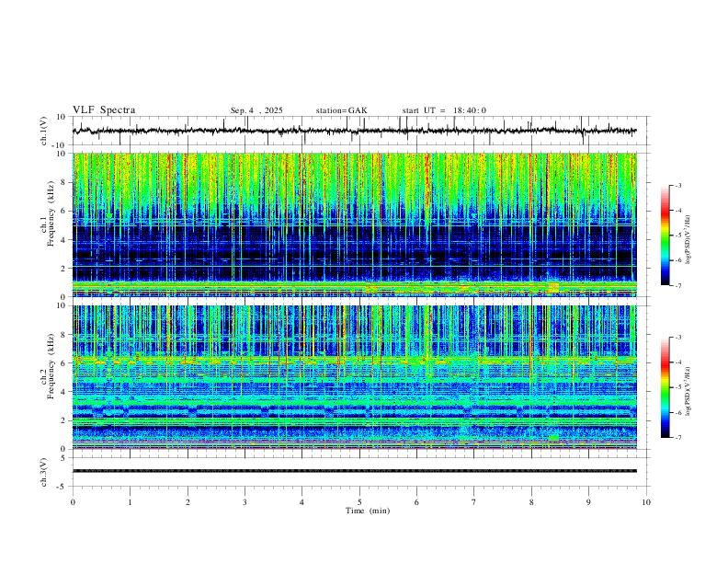The image size is (728, 563).
Task: Select time-axis tick label "1"
Action: pyautogui.click(x=130, y=502)
